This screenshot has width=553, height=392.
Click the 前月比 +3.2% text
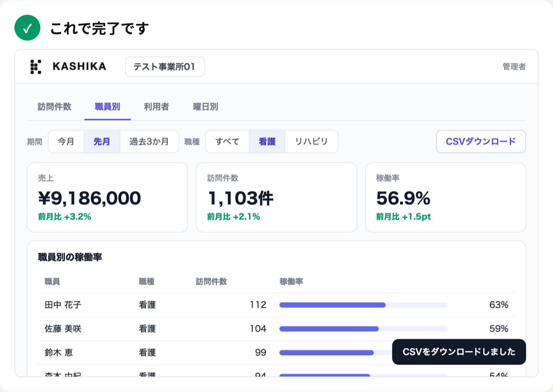click(65, 216)
